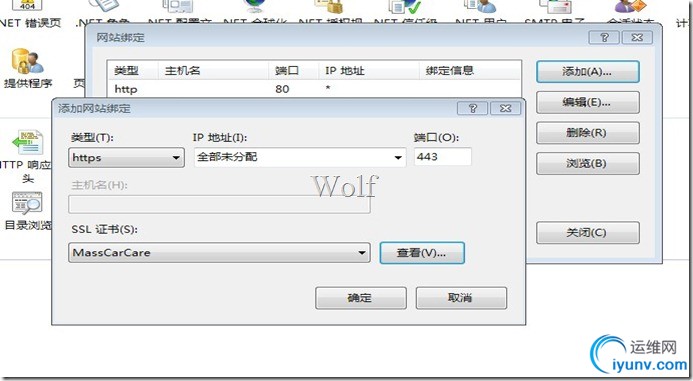Open the 提供程序 icon
Screen dimensions: 693x381
click(x=27, y=61)
